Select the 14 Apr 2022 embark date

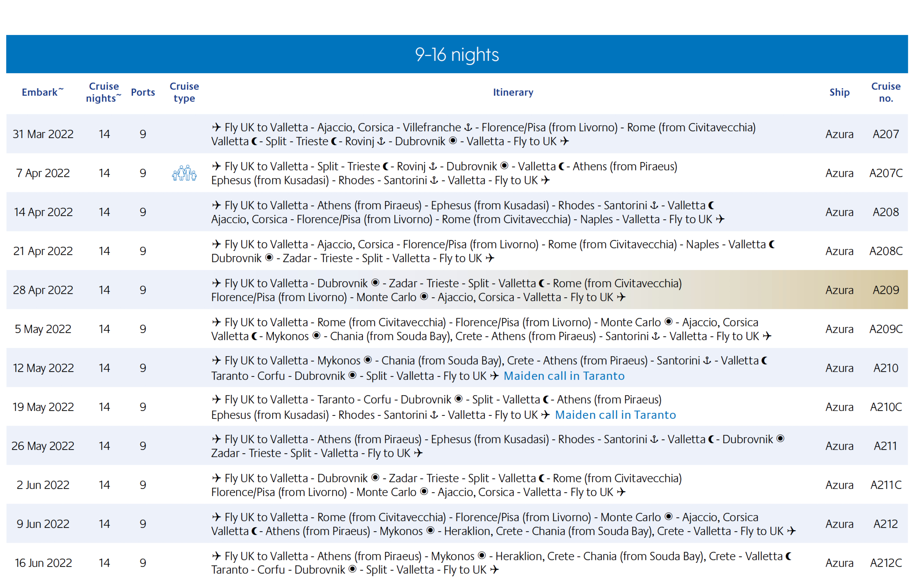point(43,212)
